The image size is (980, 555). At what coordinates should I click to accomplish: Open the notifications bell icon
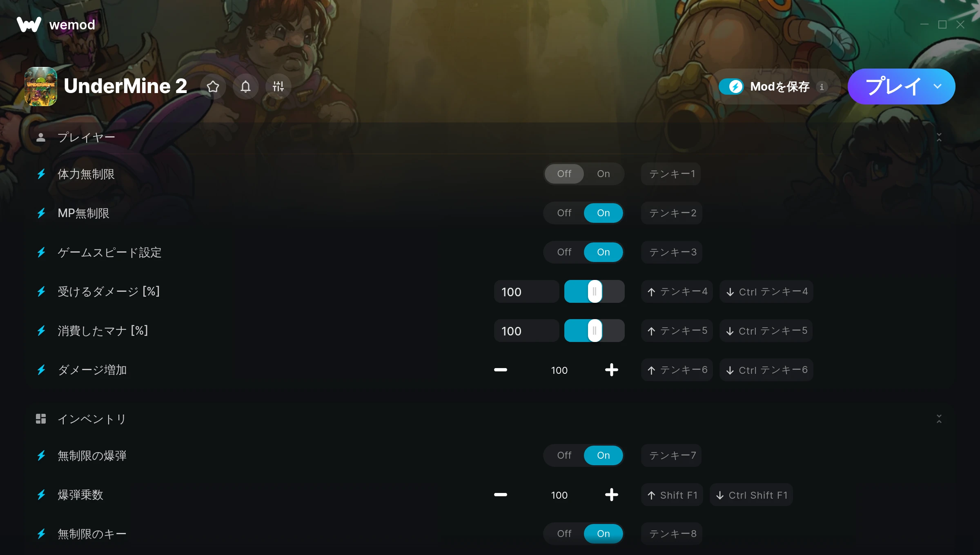(245, 87)
